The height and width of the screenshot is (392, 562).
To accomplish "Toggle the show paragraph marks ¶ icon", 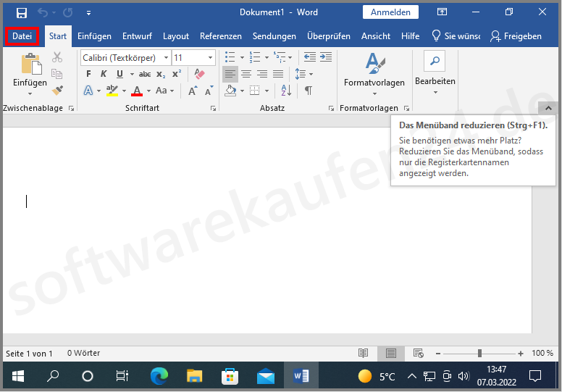I will pos(309,91).
